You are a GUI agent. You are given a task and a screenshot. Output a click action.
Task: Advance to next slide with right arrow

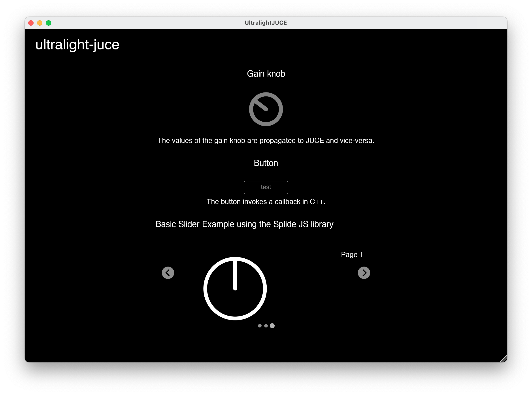click(364, 273)
